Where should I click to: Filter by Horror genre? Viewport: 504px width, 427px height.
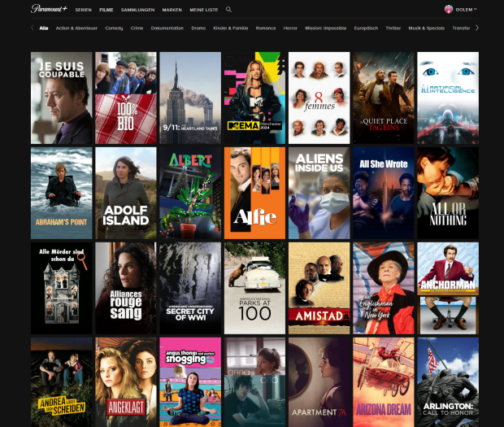[290, 28]
